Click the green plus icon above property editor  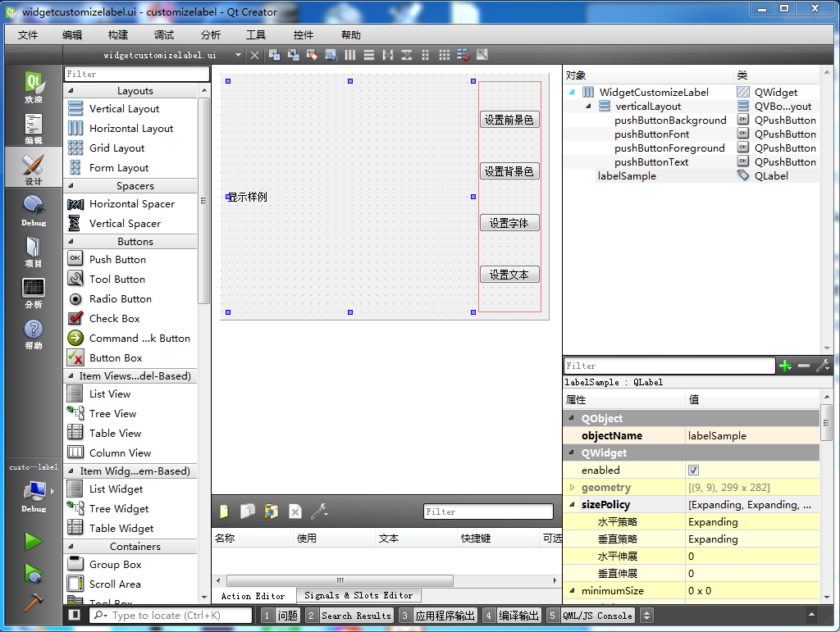(x=786, y=366)
